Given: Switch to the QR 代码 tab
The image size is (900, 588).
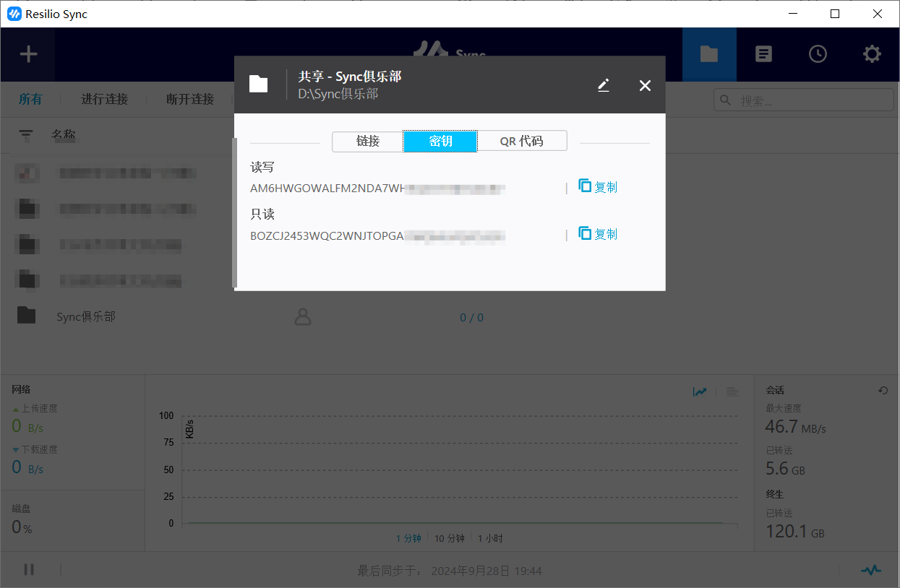Looking at the screenshot, I should (x=522, y=141).
